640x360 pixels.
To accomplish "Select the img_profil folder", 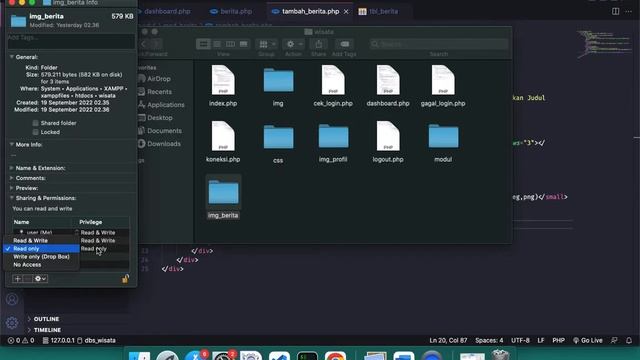I will (333, 137).
